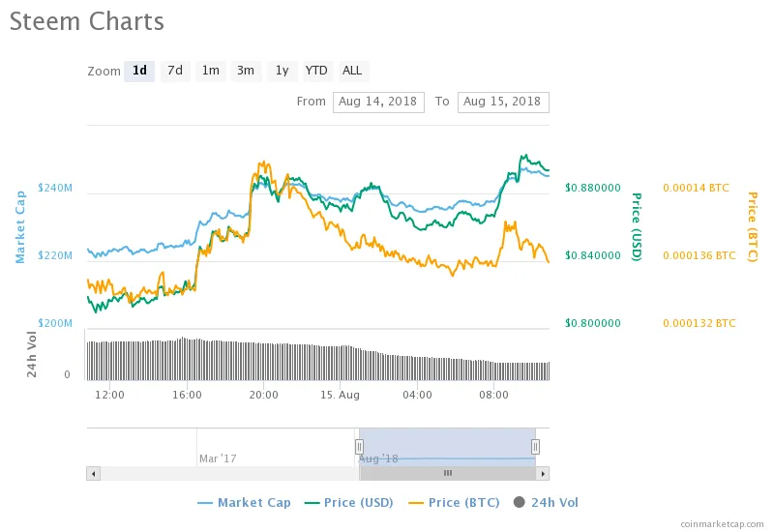Show ALL historical data
Screen dimensions: 774x532
[x=352, y=71]
